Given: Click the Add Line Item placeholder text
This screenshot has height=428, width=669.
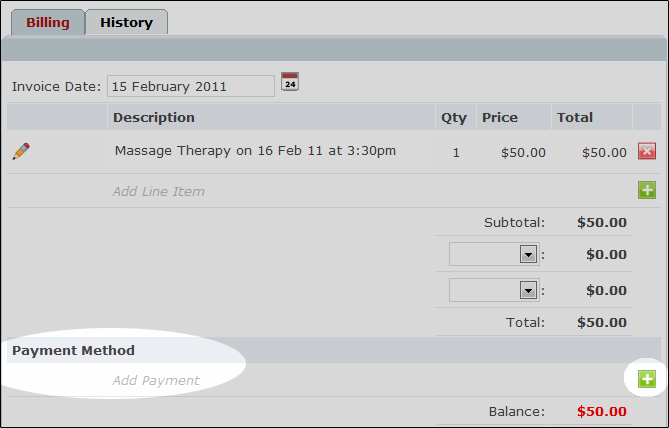Looking at the screenshot, I should pyautogui.click(x=159, y=192).
